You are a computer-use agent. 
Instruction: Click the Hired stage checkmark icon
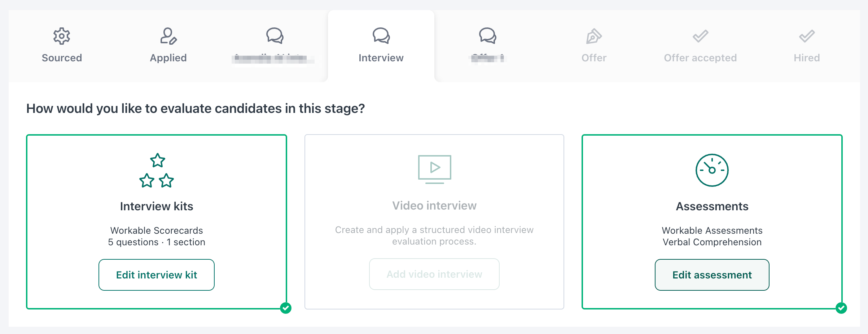807,36
